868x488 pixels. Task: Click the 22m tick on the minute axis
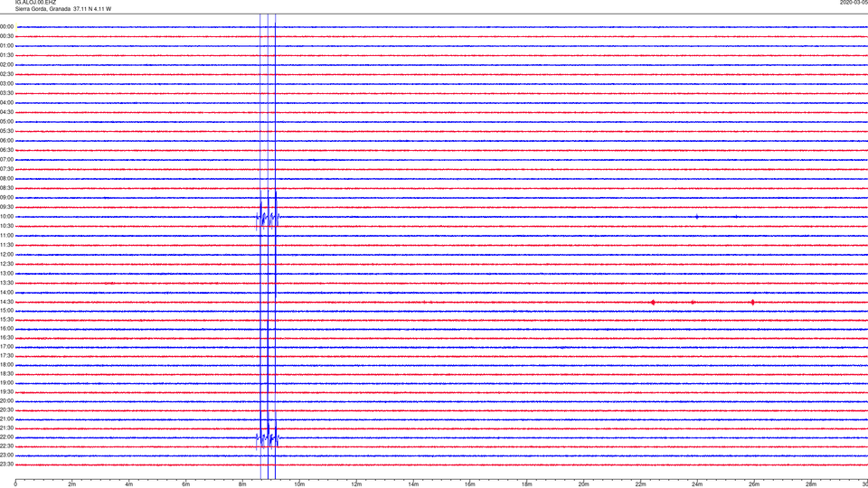[x=640, y=484]
